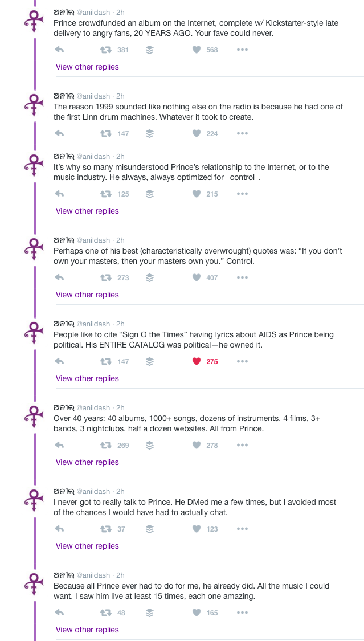Expand replies under the _control_ tweet
This screenshot has width=364, height=641.
point(87,211)
